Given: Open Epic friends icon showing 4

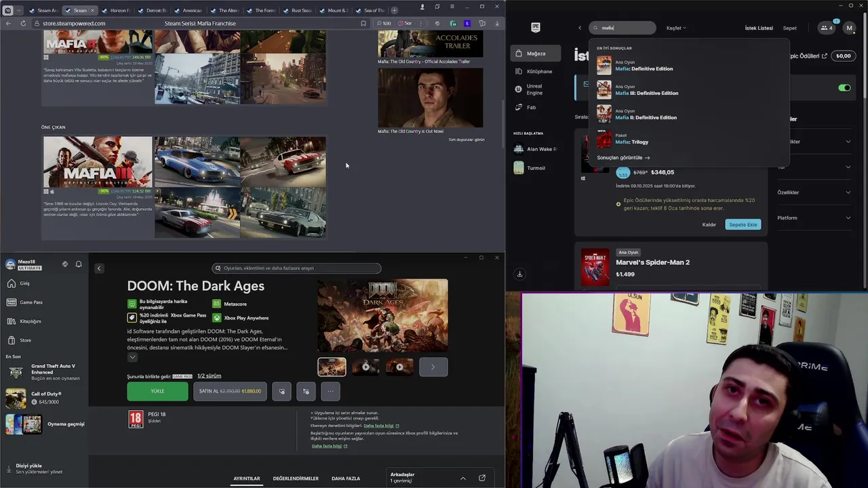Looking at the screenshot, I should coord(827,28).
